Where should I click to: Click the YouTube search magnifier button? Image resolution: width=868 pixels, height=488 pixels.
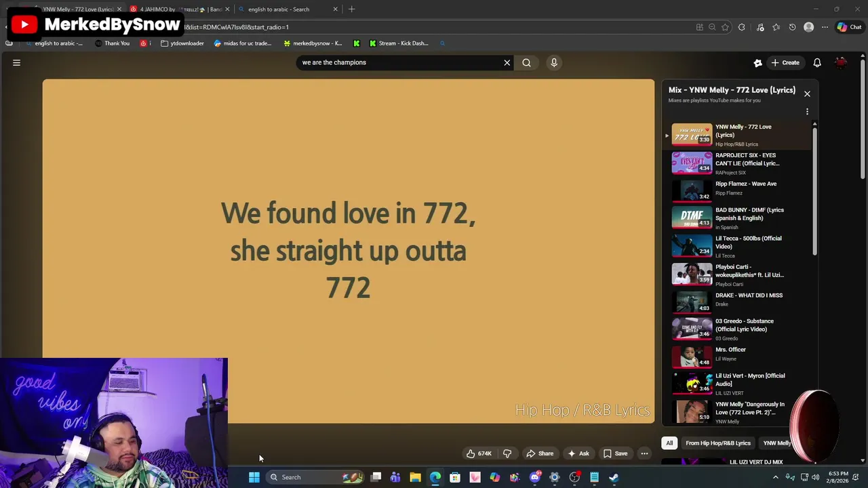526,62
